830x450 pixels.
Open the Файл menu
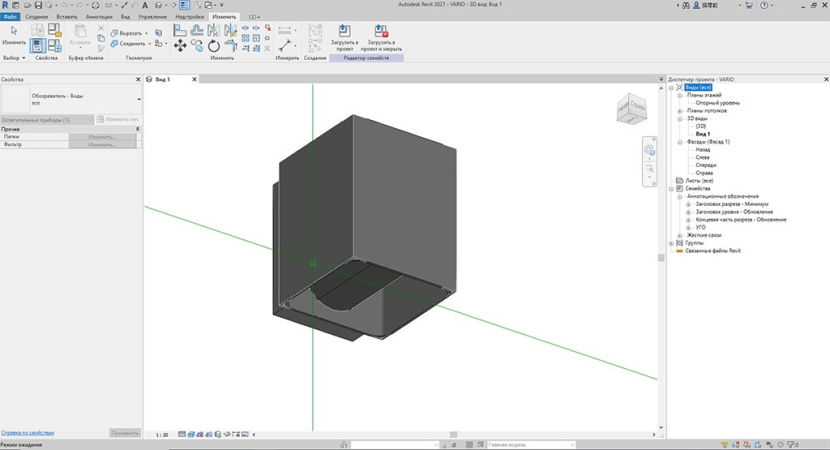point(10,17)
